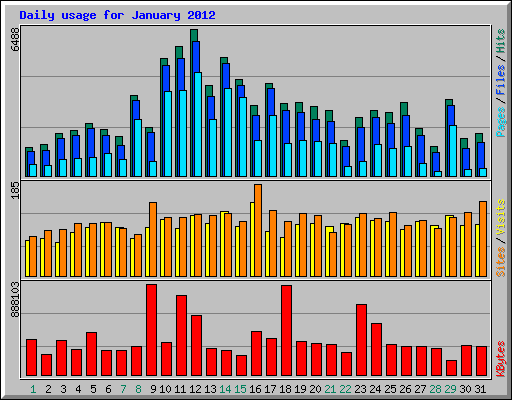Select day "16" on the x-axis

(x=255, y=389)
